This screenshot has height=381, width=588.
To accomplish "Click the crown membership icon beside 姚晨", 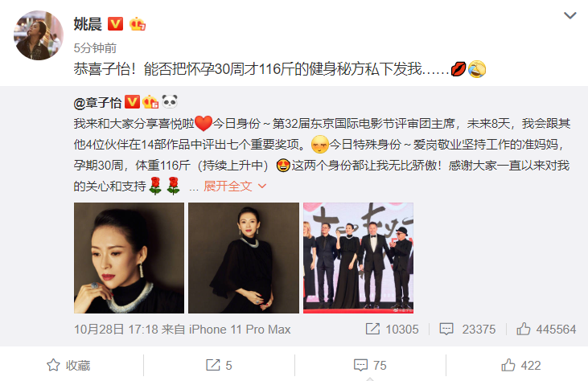I will pyautogui.click(x=138, y=24).
